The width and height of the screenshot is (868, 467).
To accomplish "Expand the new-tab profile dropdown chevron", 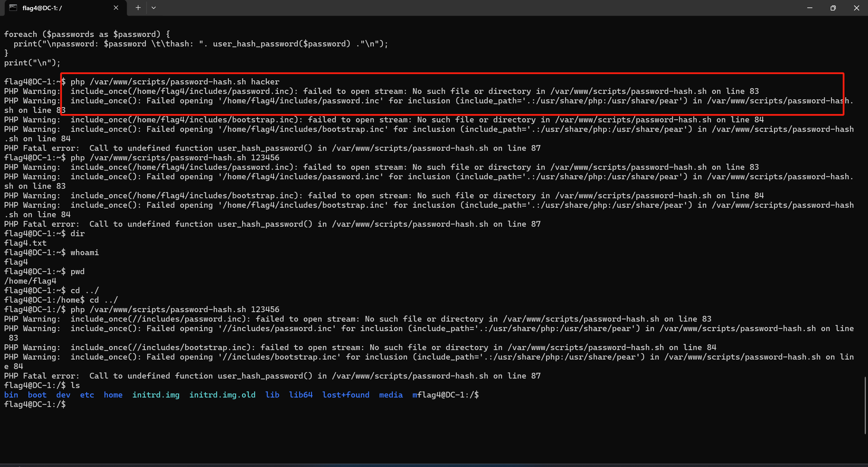I will point(154,8).
